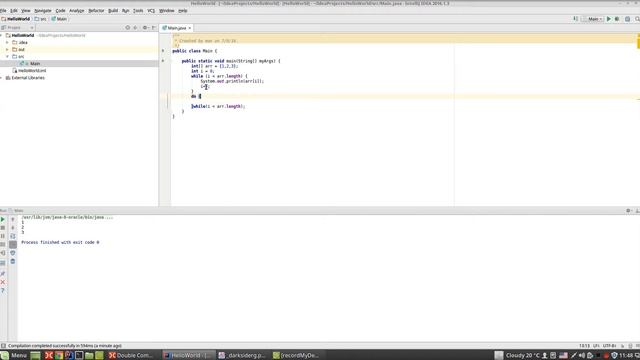Close the Main.java editor tab
Image resolution: width=640 pixels, height=360 pixels.
(190, 28)
